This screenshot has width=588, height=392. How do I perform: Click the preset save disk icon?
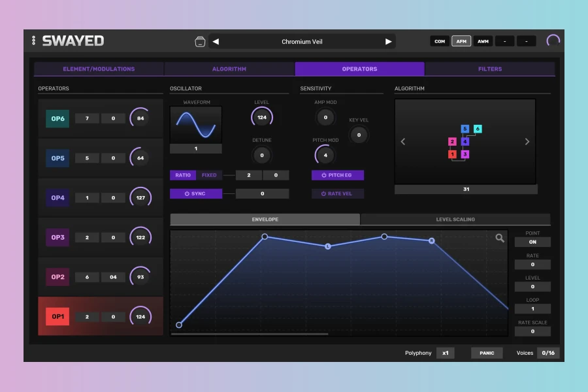[x=200, y=42]
